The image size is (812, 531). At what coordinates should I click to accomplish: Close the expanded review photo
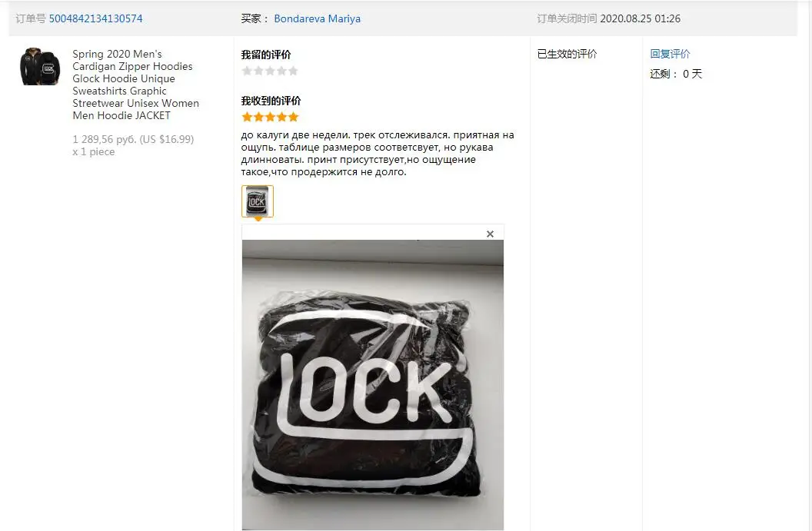490,234
